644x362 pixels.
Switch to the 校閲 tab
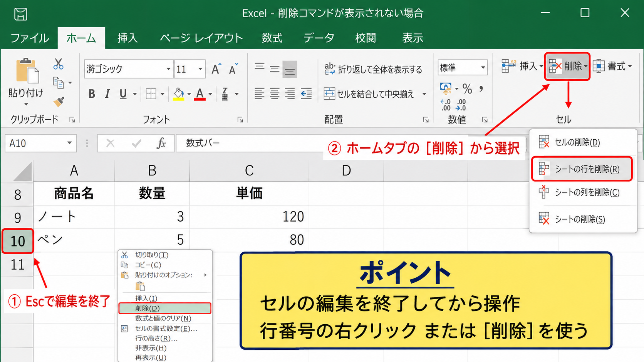(365, 38)
